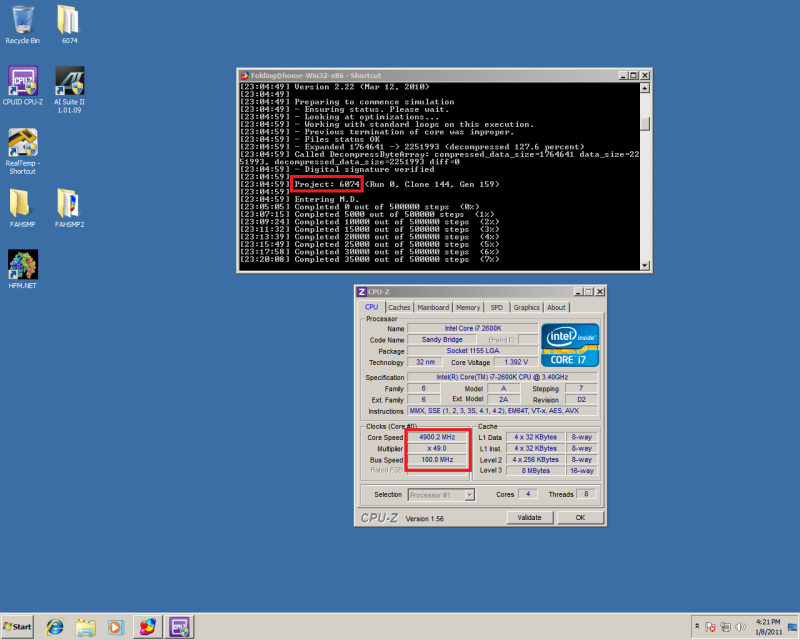This screenshot has height=640, width=800.
Task: Click the Start button
Action: [x=17, y=627]
